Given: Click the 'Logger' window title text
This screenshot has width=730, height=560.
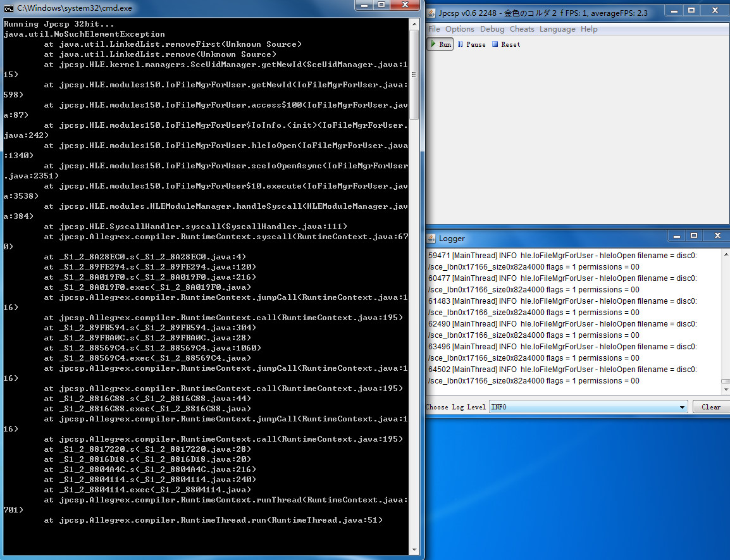Looking at the screenshot, I should tap(452, 239).
